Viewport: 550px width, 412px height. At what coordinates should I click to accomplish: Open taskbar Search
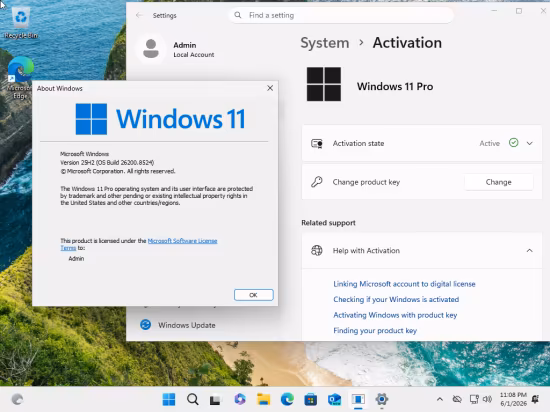193,399
